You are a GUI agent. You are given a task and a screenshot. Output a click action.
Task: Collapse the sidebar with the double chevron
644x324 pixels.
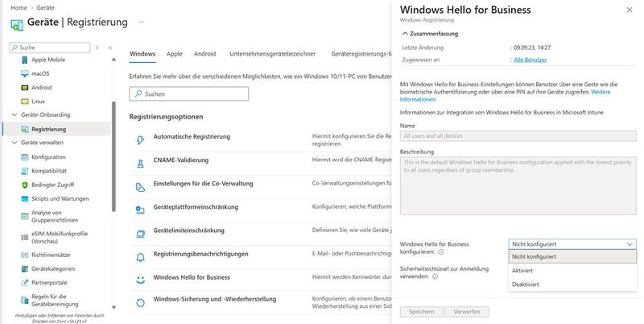click(110, 48)
